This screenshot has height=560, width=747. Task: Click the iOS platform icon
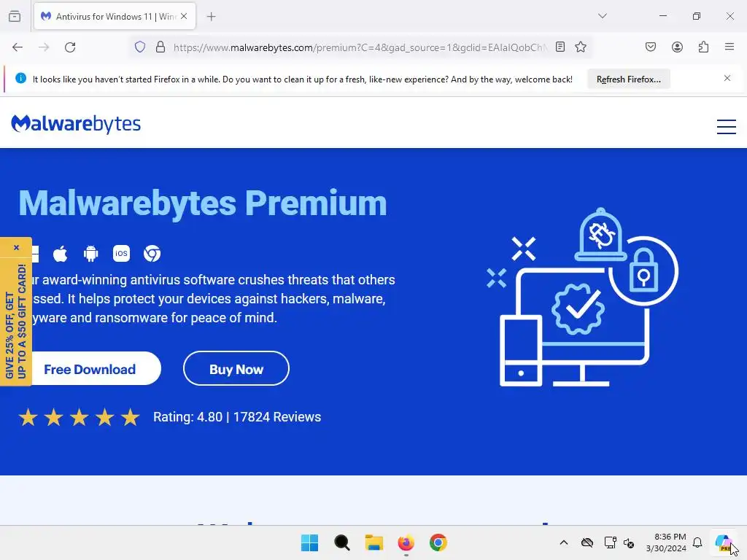click(x=121, y=253)
